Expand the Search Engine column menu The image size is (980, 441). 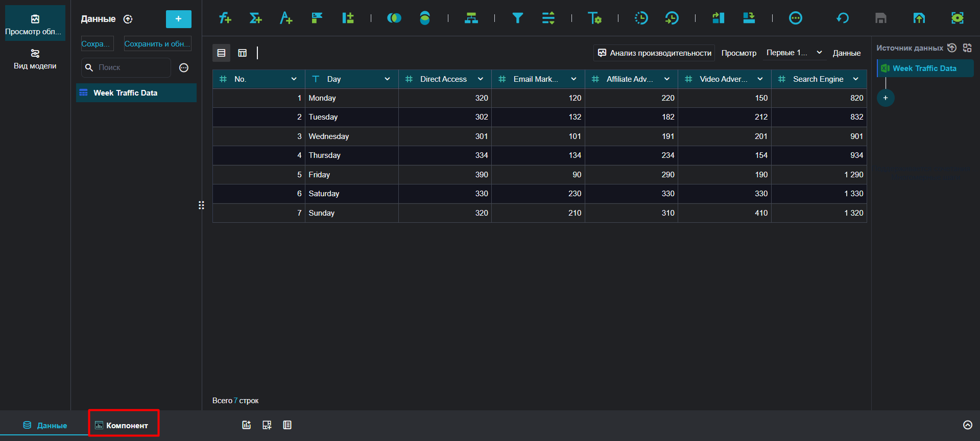click(x=855, y=79)
